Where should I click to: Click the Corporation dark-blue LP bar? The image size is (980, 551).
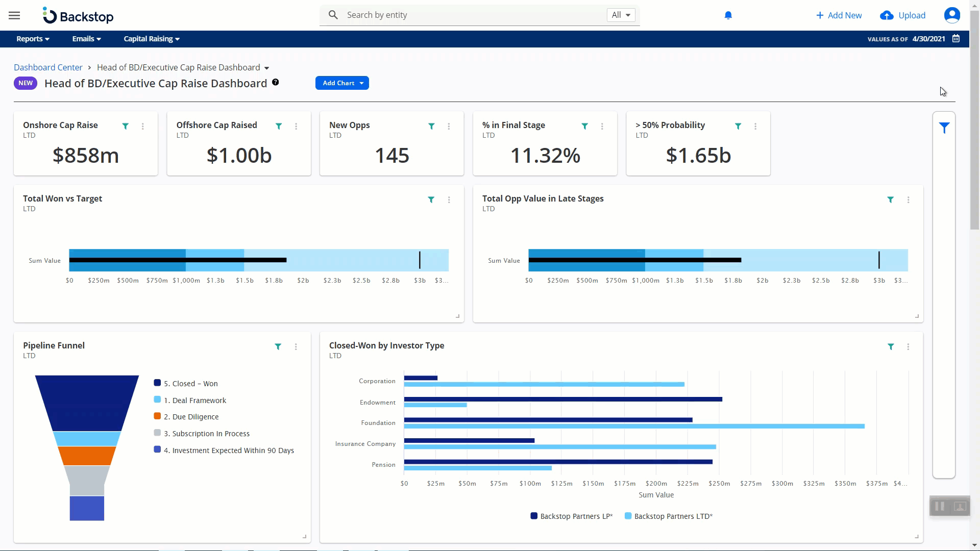pyautogui.click(x=421, y=378)
